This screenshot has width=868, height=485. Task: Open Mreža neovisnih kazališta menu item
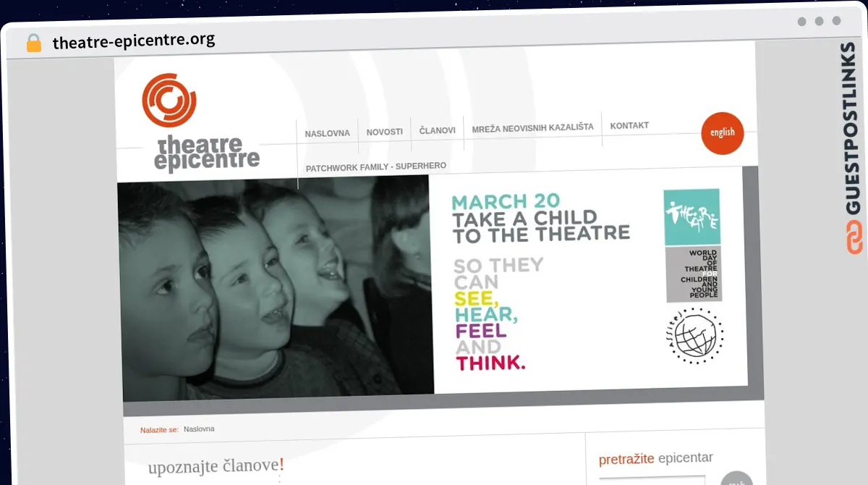(532, 127)
